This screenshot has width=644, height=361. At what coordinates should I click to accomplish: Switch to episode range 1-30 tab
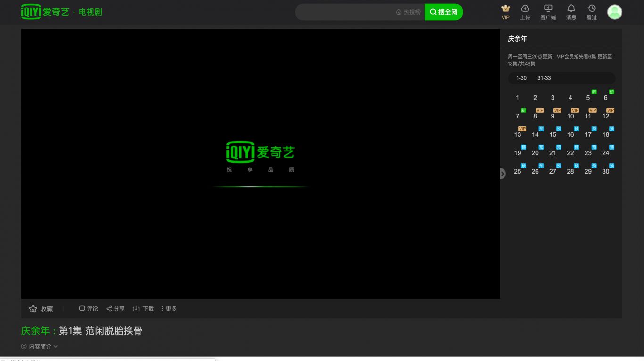tap(521, 78)
